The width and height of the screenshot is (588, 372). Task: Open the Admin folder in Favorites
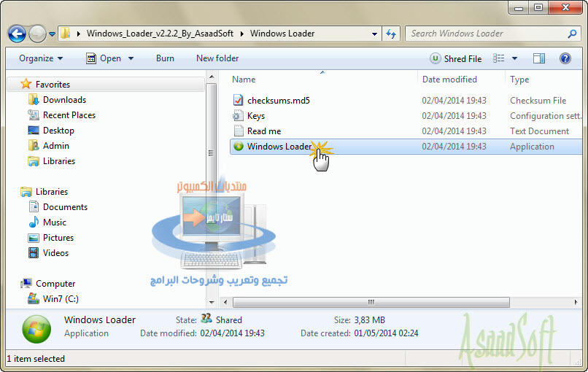click(55, 145)
